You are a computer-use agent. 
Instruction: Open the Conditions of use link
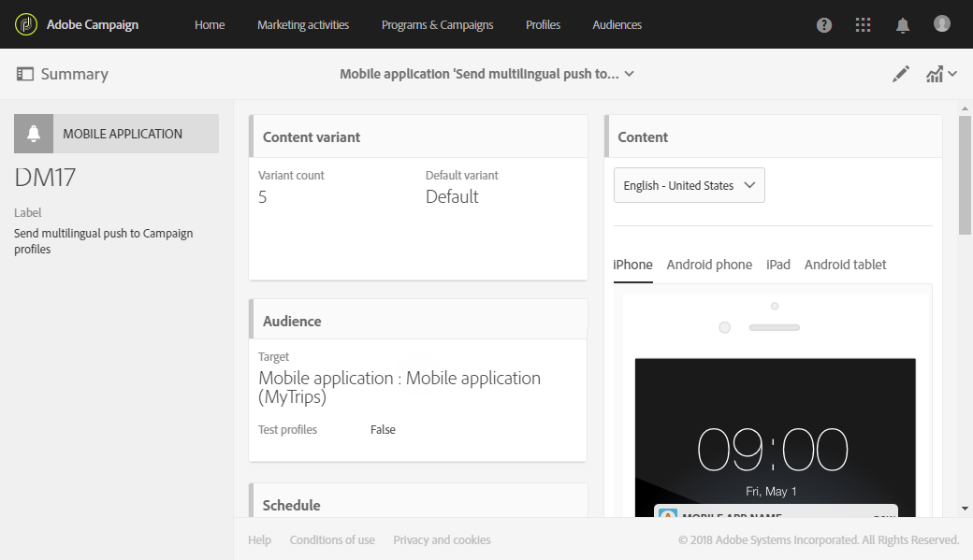pos(332,540)
